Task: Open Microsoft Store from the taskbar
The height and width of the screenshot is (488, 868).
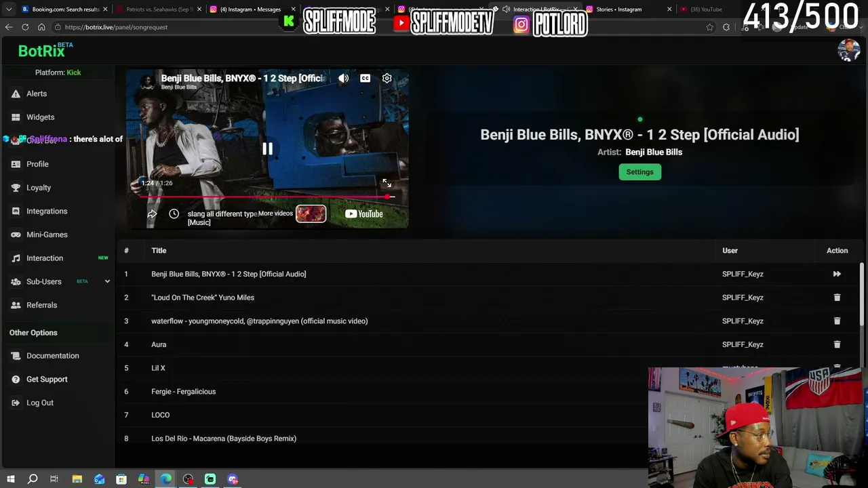Action: point(121,479)
